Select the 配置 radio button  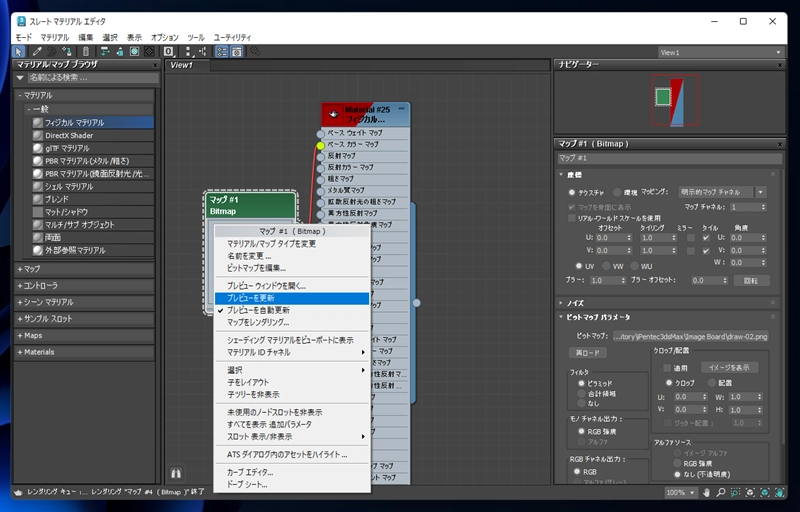tap(712, 382)
